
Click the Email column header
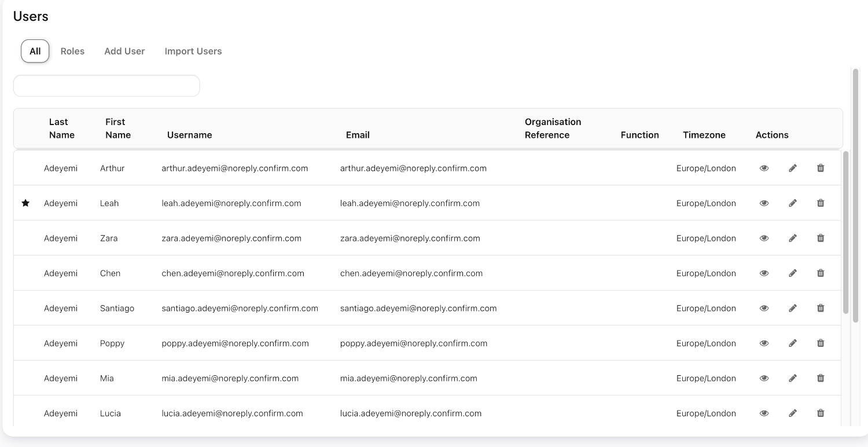pos(358,135)
